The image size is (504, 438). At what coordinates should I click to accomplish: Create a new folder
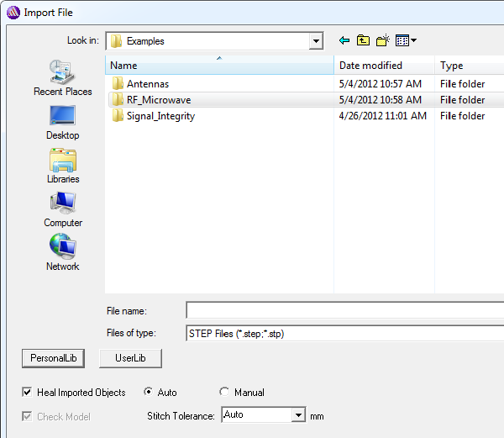tap(383, 40)
